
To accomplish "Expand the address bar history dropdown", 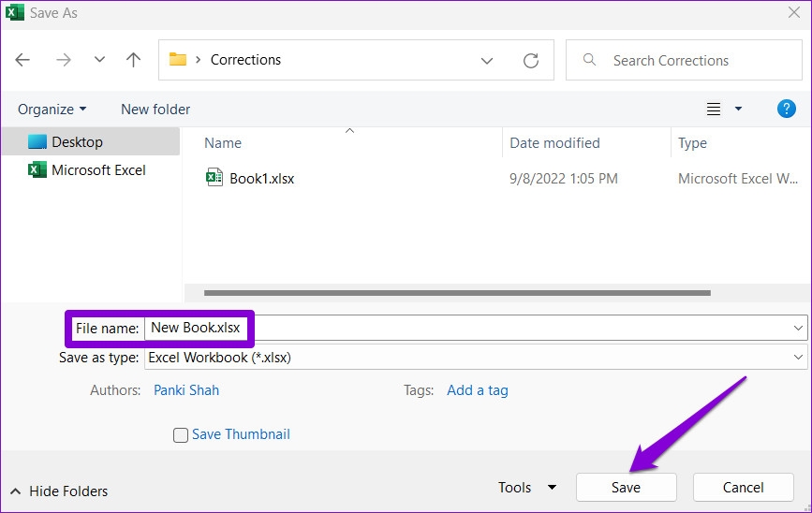I will click(487, 61).
